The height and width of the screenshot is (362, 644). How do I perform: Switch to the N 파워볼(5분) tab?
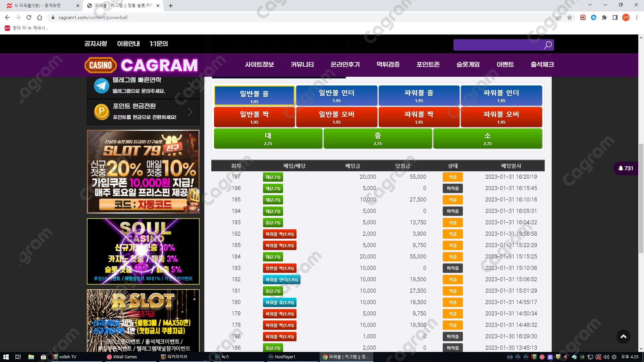pyautogui.click(x=38, y=6)
